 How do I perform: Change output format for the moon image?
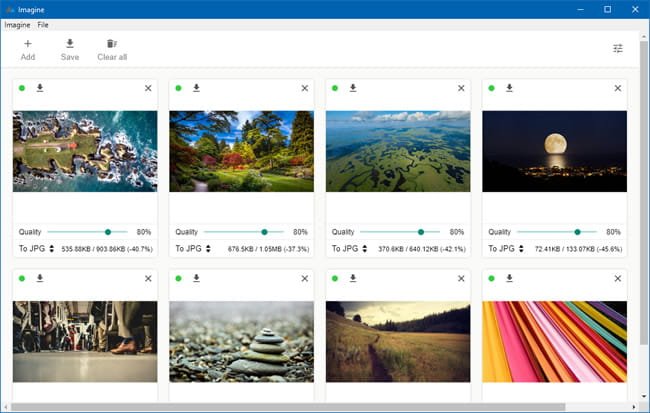coord(506,248)
